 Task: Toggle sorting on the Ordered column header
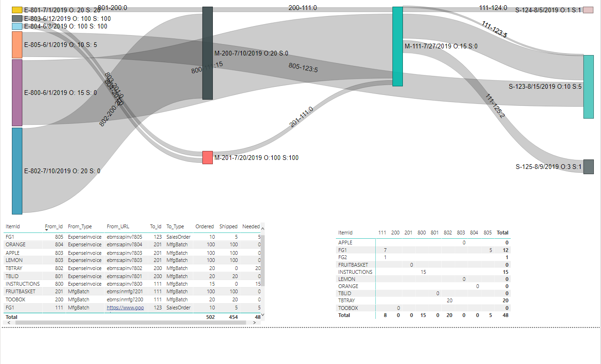tap(204, 226)
